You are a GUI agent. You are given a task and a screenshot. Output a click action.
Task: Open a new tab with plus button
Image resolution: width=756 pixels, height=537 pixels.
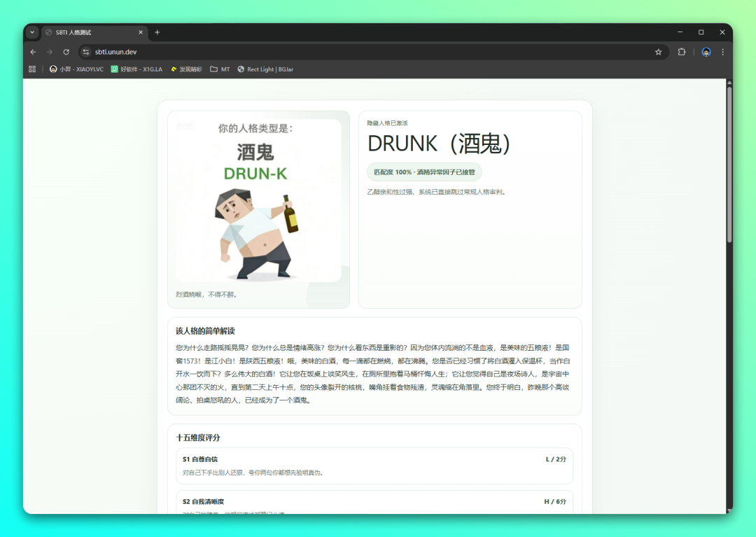157,32
